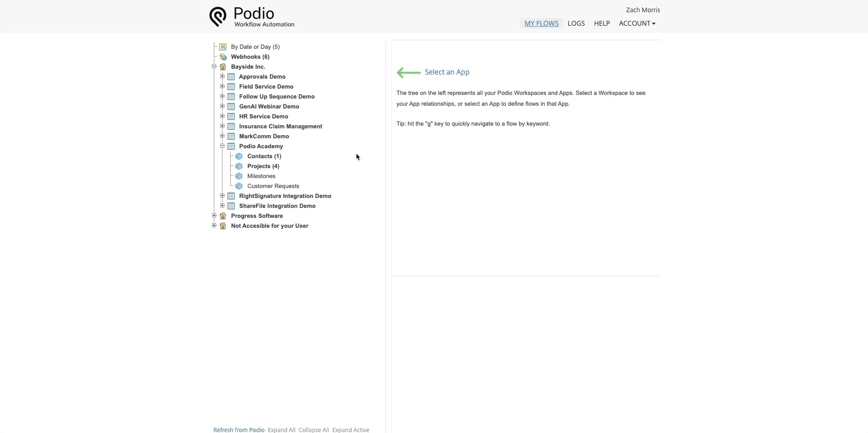Click the By Date or Day calendar icon
This screenshot has width=868, height=433.
tap(223, 47)
